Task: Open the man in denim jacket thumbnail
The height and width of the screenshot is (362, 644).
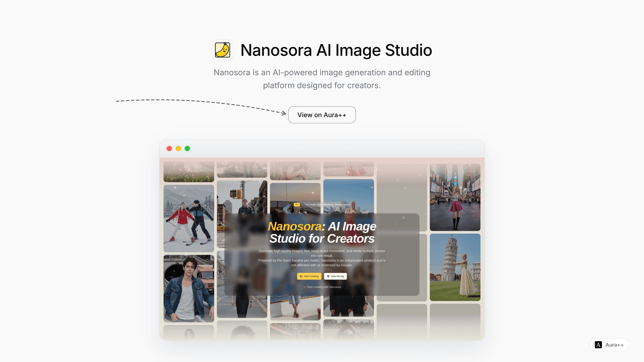Action: (189, 288)
